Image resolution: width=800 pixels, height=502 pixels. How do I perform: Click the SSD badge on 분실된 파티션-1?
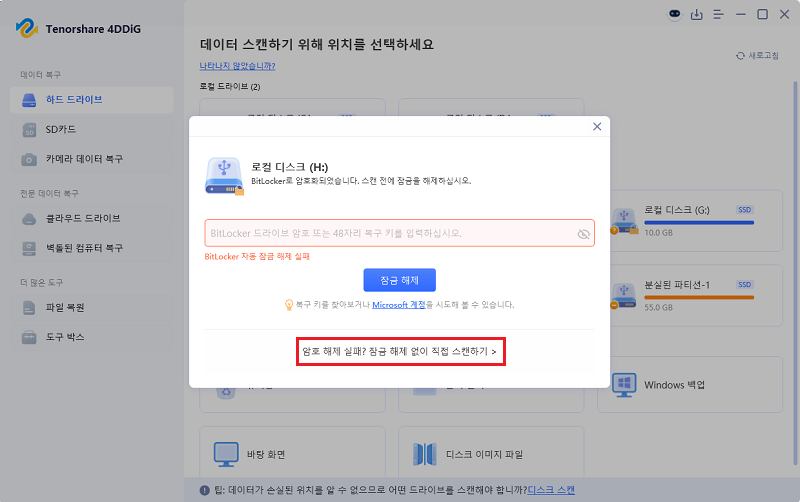point(745,285)
